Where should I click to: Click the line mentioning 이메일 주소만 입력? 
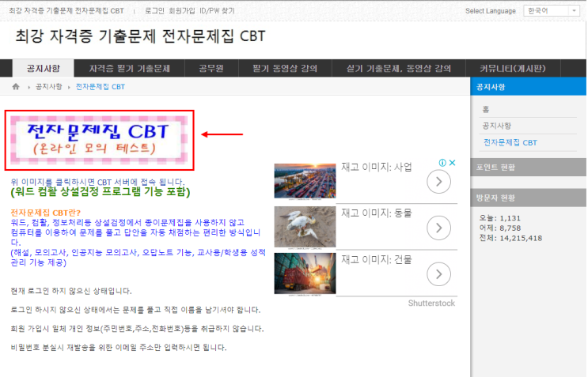point(119,348)
